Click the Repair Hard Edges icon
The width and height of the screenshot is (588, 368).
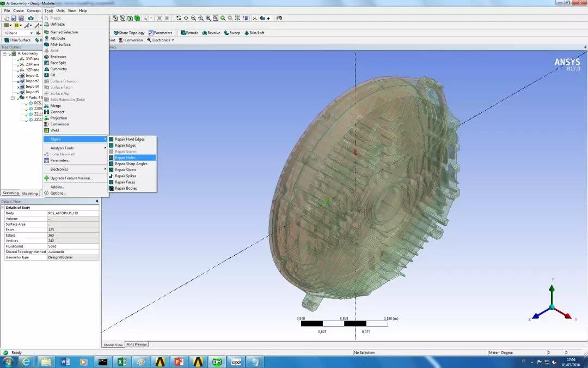click(x=112, y=140)
